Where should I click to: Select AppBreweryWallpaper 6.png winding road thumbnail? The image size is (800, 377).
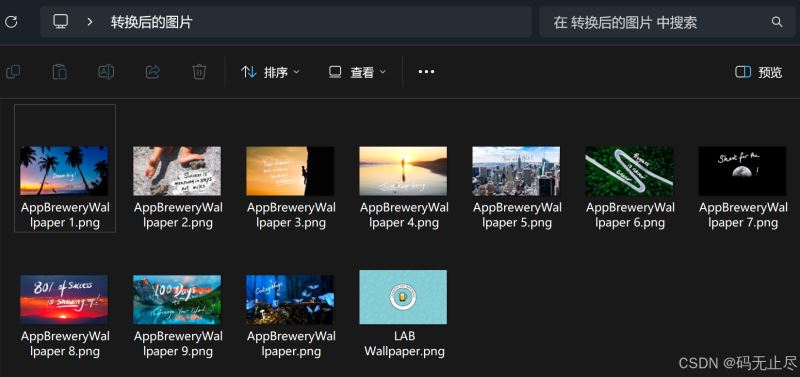click(629, 171)
